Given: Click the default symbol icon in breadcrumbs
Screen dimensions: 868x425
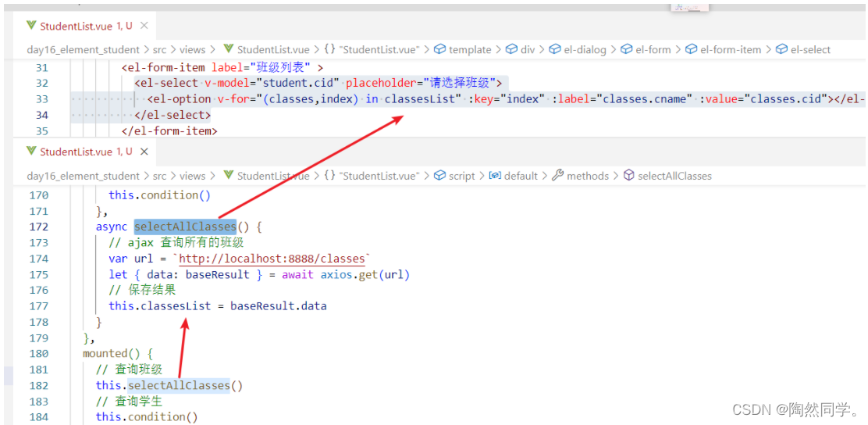Looking at the screenshot, I should [x=496, y=176].
